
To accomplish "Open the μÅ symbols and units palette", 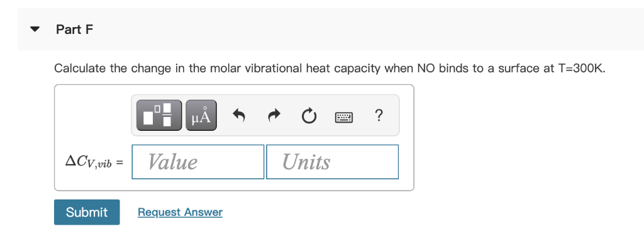I will click(201, 115).
